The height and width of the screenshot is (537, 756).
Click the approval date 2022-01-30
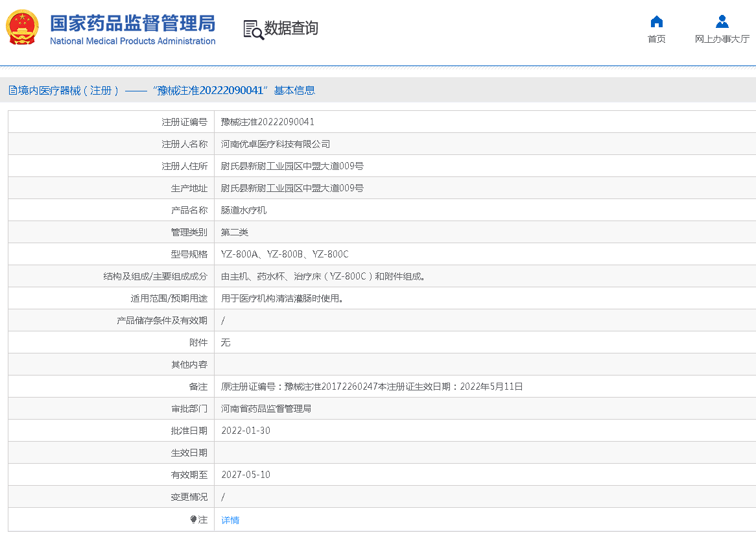246,431
